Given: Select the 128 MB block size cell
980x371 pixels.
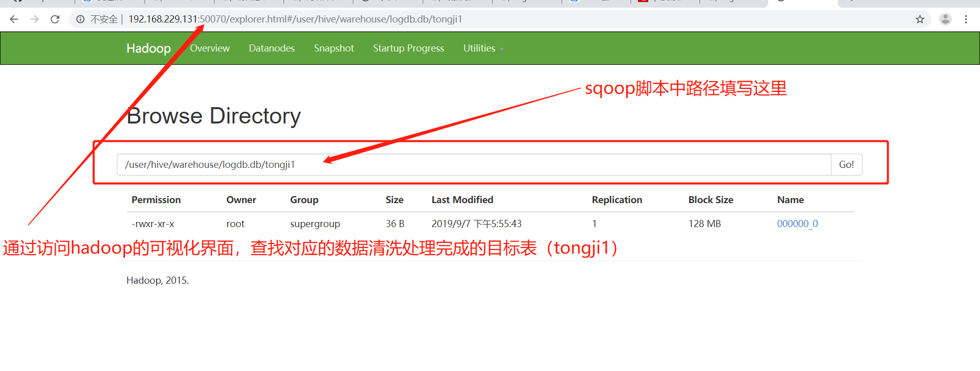Looking at the screenshot, I should click(x=704, y=224).
